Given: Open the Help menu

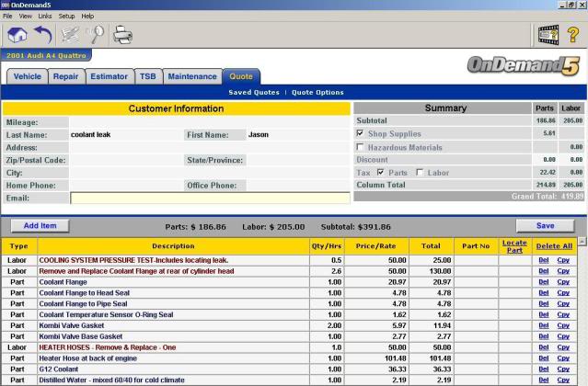Looking at the screenshot, I should (x=87, y=17).
